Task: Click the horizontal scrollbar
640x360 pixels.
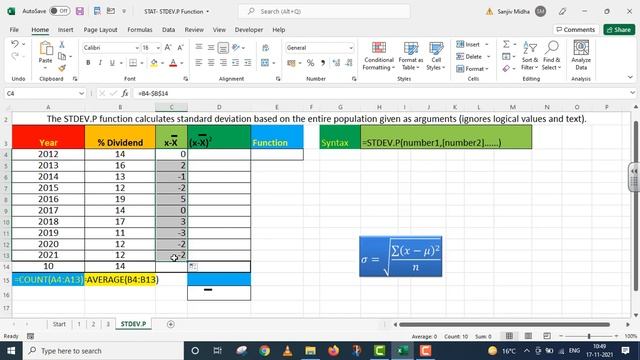Action: tap(504, 324)
